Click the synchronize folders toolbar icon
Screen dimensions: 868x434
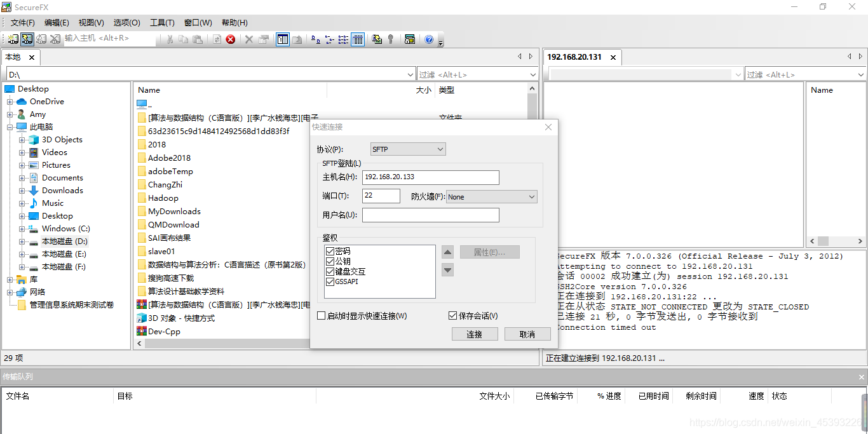377,39
